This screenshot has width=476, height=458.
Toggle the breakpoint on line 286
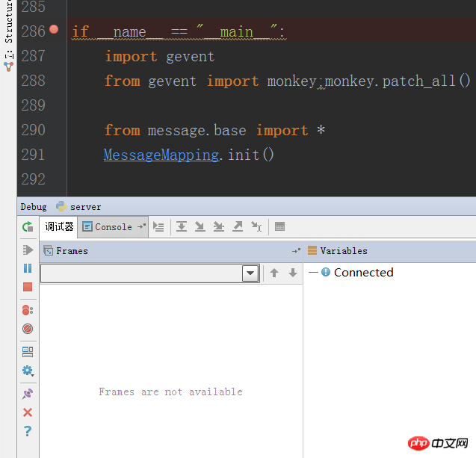[x=54, y=31]
